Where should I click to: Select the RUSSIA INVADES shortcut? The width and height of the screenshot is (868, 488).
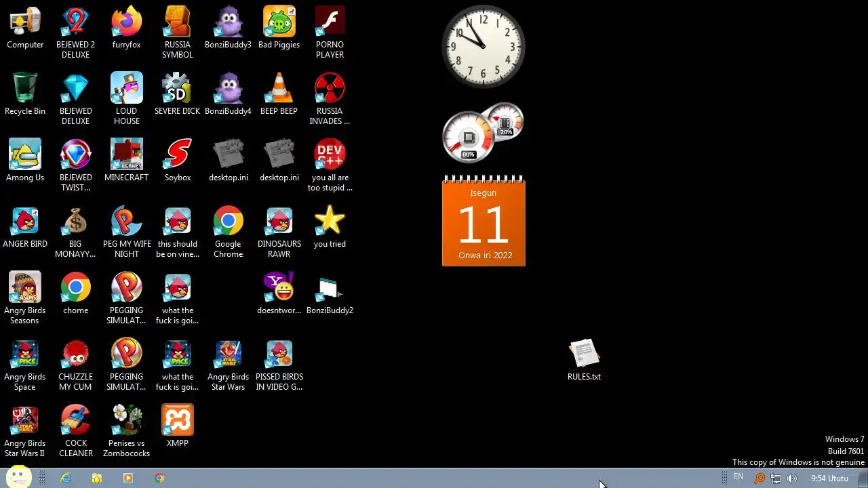(x=330, y=99)
